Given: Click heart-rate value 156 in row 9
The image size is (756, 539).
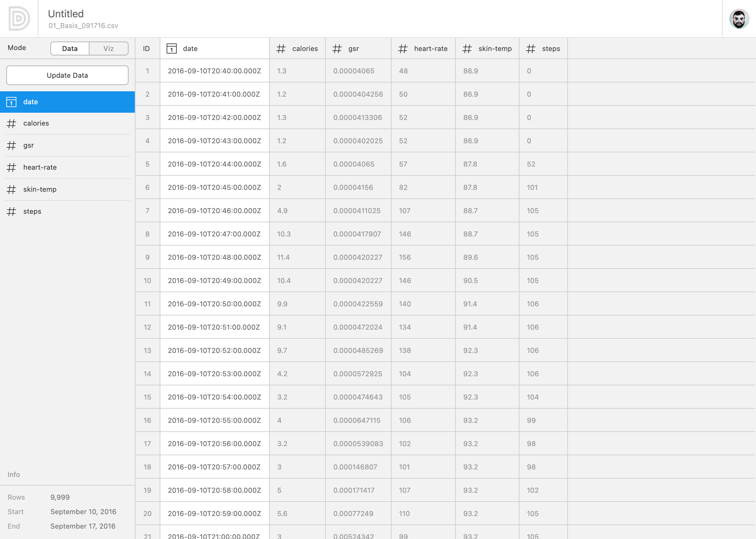Looking at the screenshot, I should tap(405, 257).
